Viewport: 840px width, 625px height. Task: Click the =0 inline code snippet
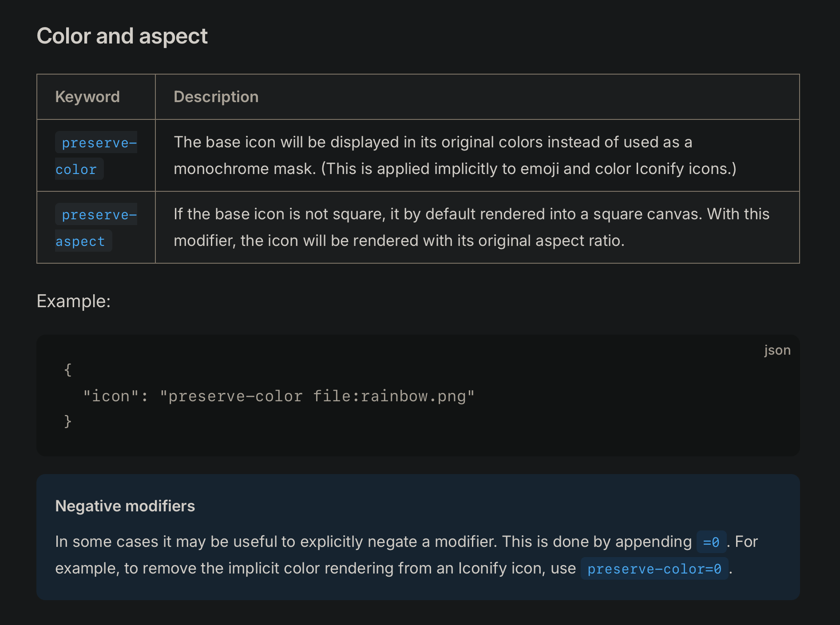(x=711, y=542)
